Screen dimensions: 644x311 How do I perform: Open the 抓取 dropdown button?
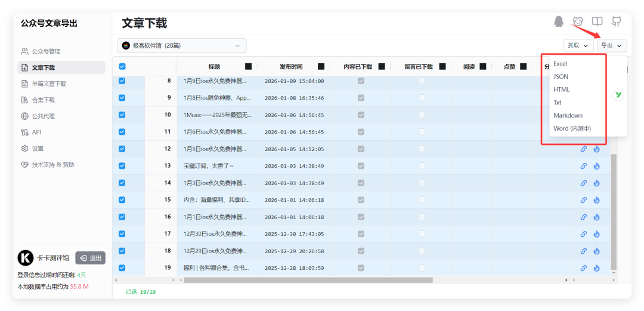click(x=578, y=45)
